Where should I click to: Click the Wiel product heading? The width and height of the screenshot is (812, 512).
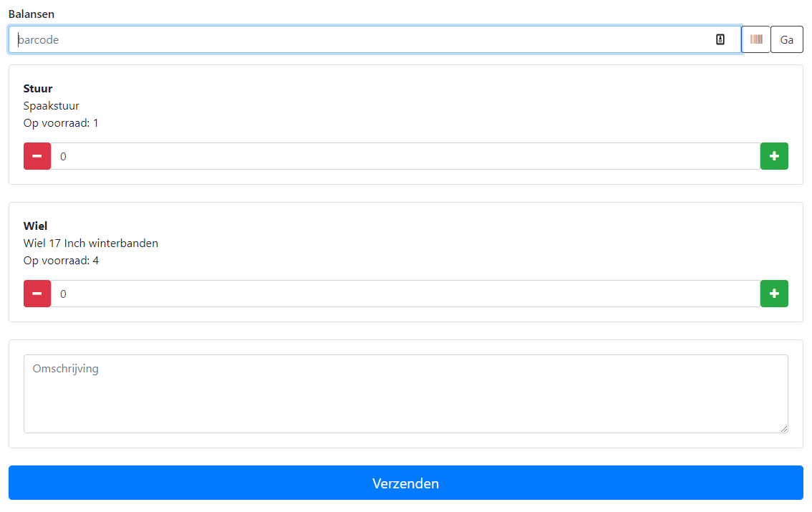pos(36,226)
